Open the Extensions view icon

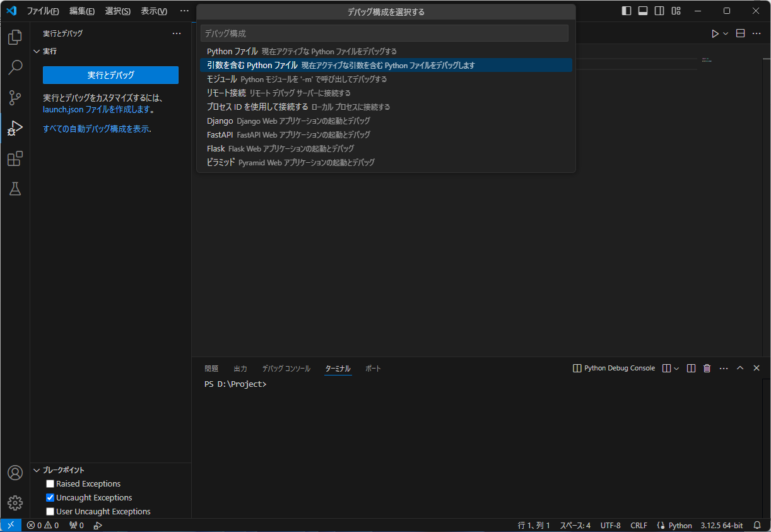coord(14,158)
